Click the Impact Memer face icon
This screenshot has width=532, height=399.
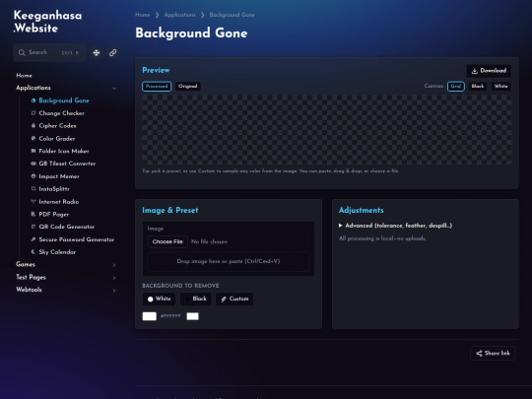pyautogui.click(x=33, y=176)
